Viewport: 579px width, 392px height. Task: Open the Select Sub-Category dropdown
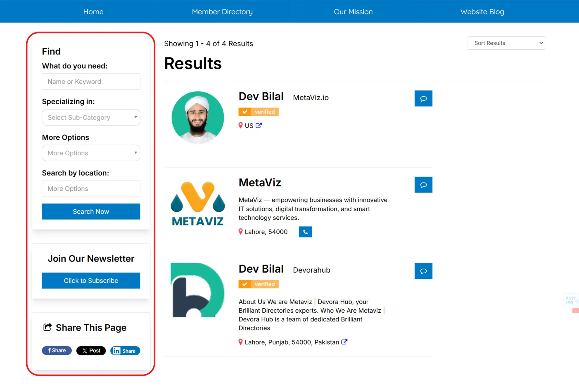(91, 117)
